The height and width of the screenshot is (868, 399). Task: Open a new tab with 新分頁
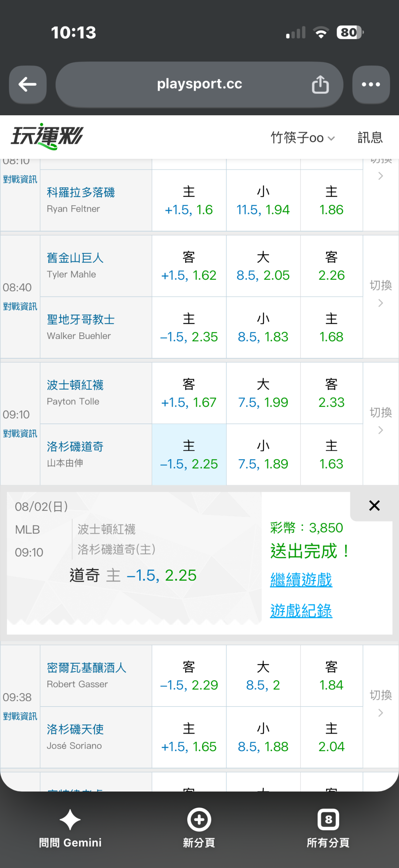[x=199, y=827]
